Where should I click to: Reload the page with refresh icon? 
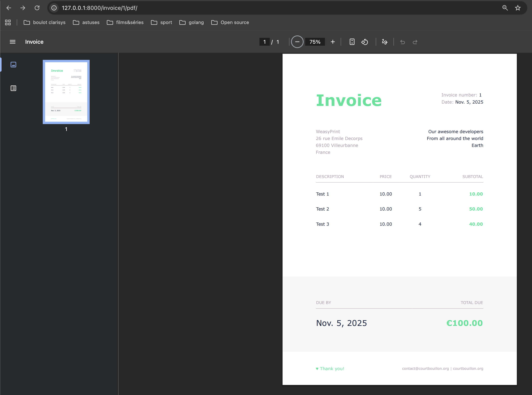pyautogui.click(x=37, y=8)
